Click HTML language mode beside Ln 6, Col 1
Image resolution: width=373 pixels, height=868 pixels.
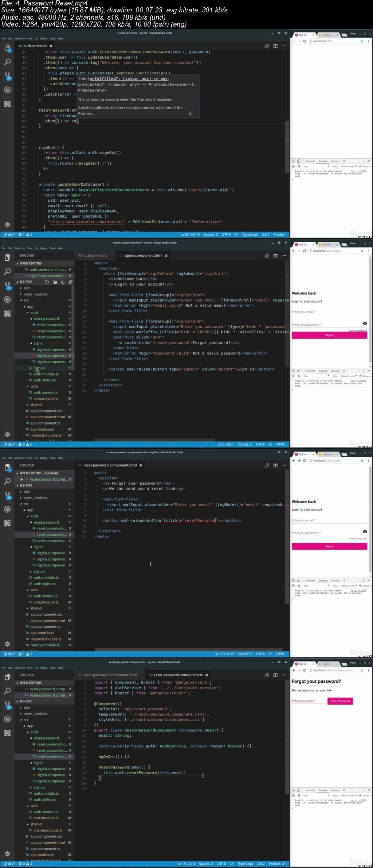pos(280,445)
